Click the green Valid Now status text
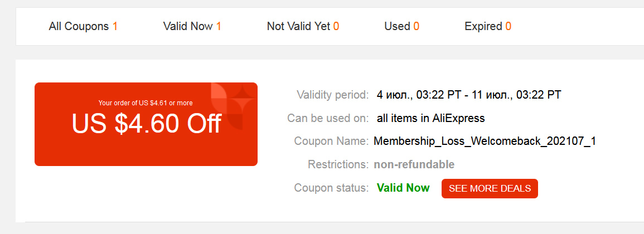Image resolution: width=644 pixels, height=234 pixels. pyautogui.click(x=403, y=188)
